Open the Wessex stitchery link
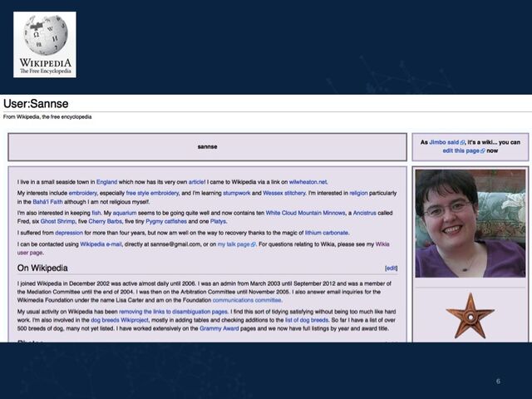Viewport: 532px width, 399px height. [x=284, y=193]
